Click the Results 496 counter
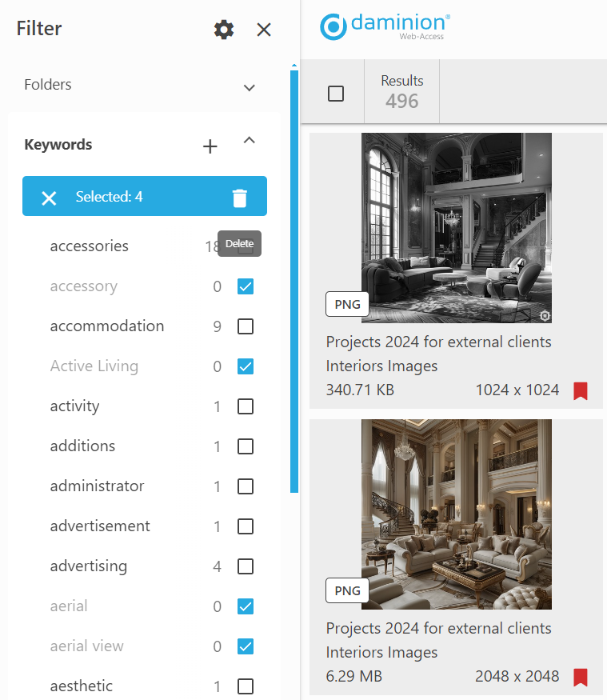607x700 pixels. tap(401, 92)
